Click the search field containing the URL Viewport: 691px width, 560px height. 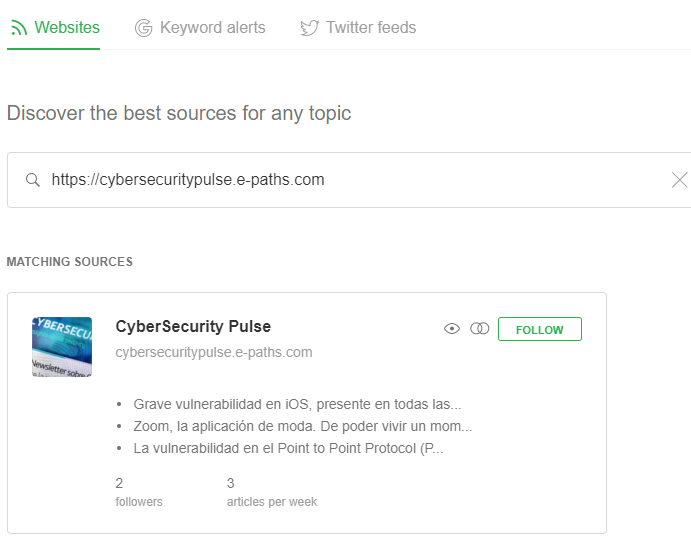point(350,180)
